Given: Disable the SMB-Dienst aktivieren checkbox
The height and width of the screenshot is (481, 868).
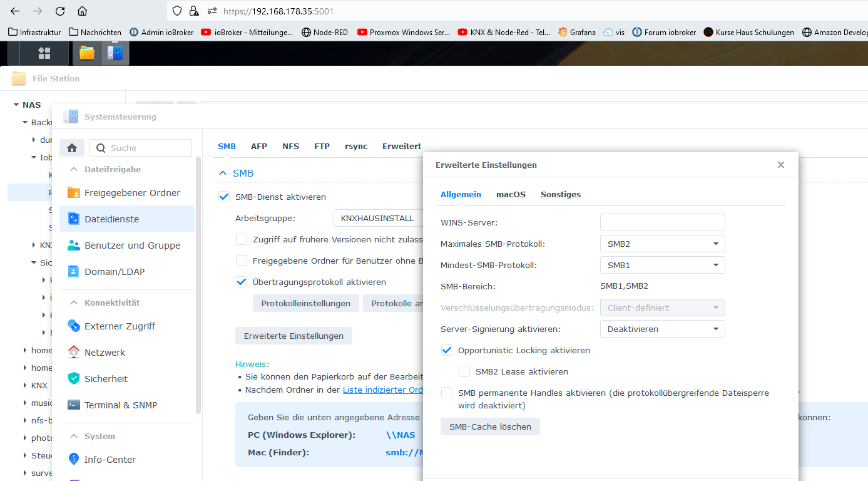Looking at the screenshot, I should point(224,197).
